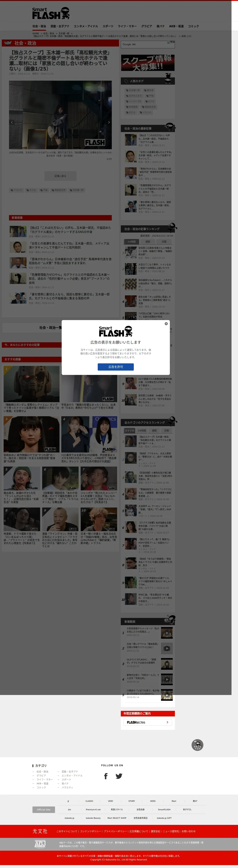The image size is (238, 868).
Task: Close the ad permission popup
Action: pos(166,323)
